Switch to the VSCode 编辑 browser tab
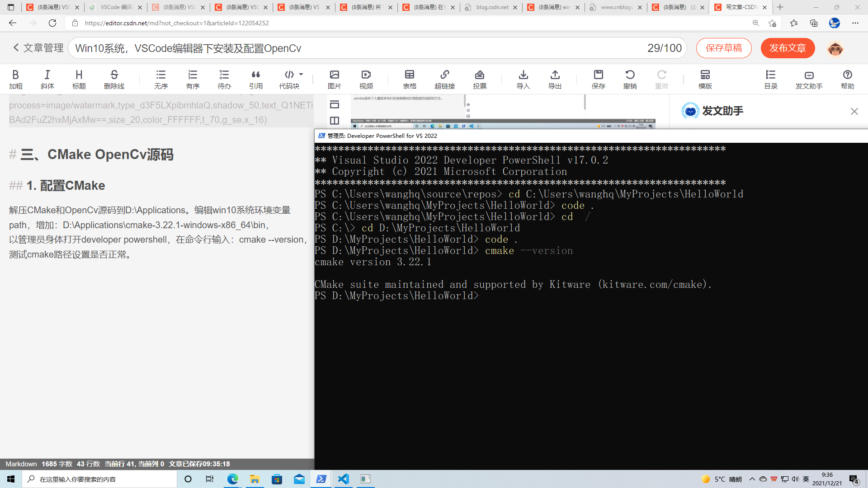The width and height of the screenshot is (868, 488). [x=116, y=7]
